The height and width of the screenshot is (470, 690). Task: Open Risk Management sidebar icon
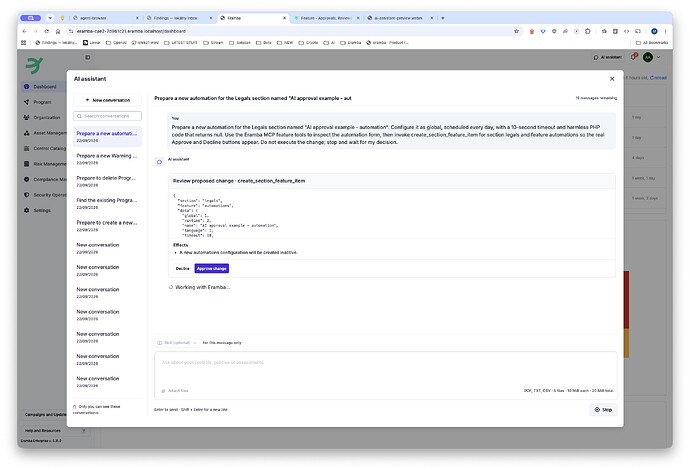[x=26, y=164]
